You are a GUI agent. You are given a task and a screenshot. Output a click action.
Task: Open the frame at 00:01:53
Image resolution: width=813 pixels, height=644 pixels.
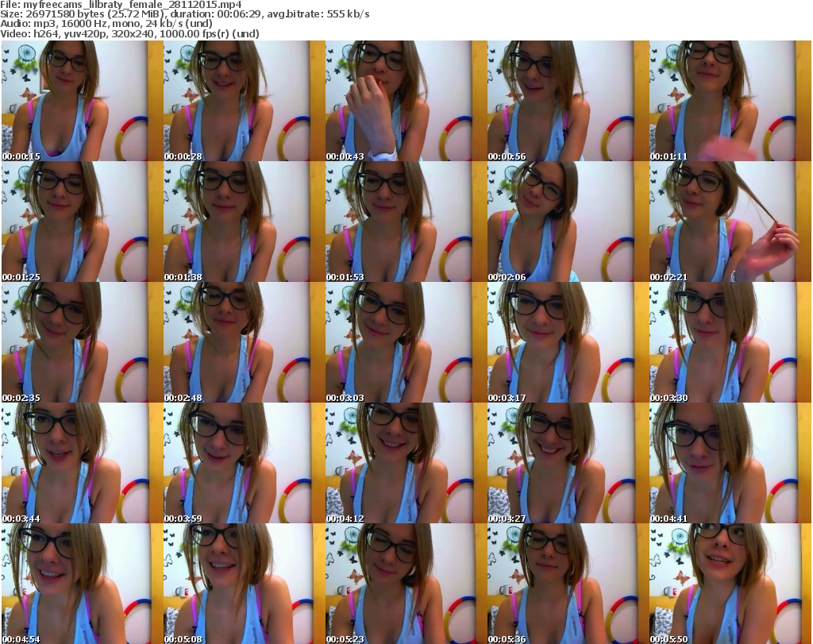point(406,222)
